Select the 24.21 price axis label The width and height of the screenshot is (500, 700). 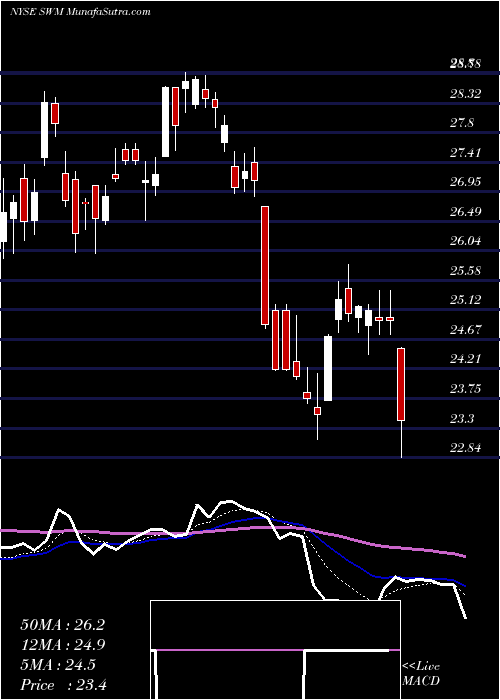pyautogui.click(x=465, y=359)
